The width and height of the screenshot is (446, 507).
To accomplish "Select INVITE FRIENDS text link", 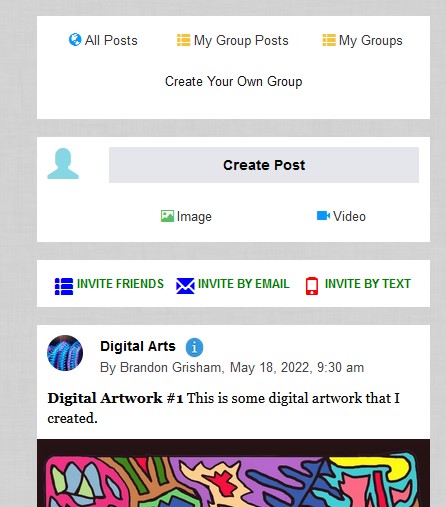I will tap(120, 284).
